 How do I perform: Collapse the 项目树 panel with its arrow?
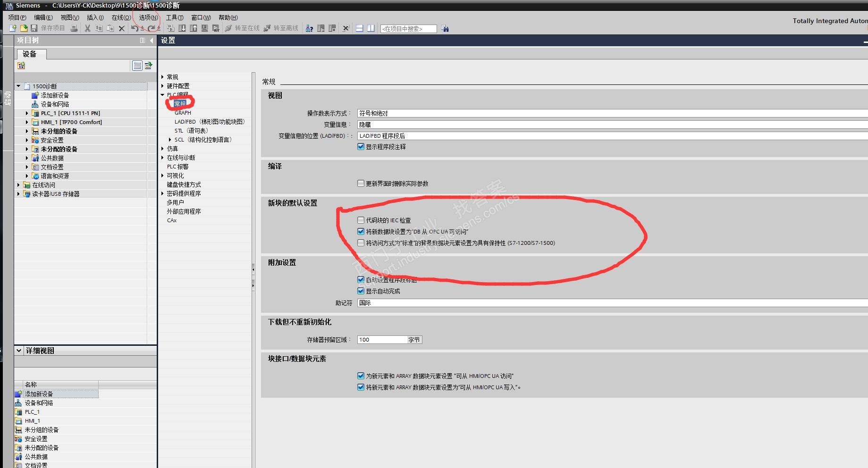(152, 41)
